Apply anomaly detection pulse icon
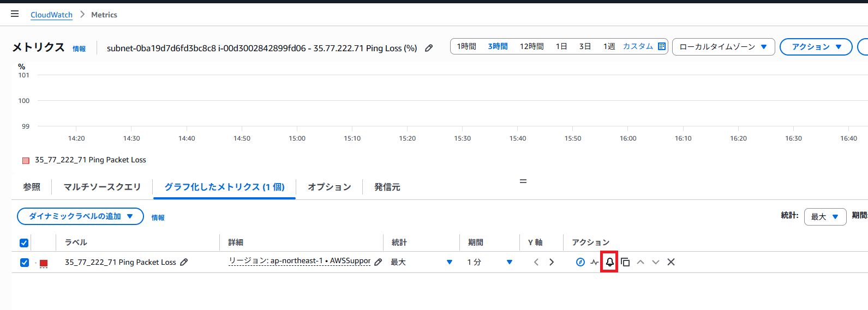The height and width of the screenshot is (310, 868). point(595,262)
